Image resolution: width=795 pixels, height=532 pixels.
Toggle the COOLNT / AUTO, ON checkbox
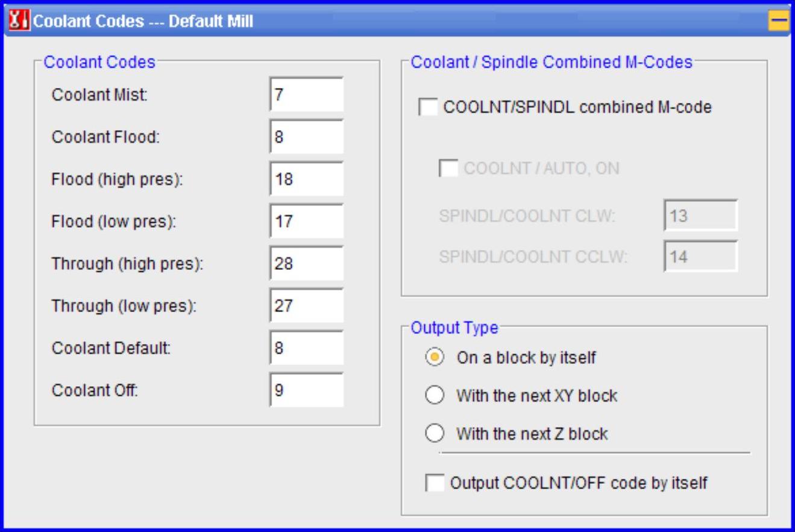(x=449, y=168)
